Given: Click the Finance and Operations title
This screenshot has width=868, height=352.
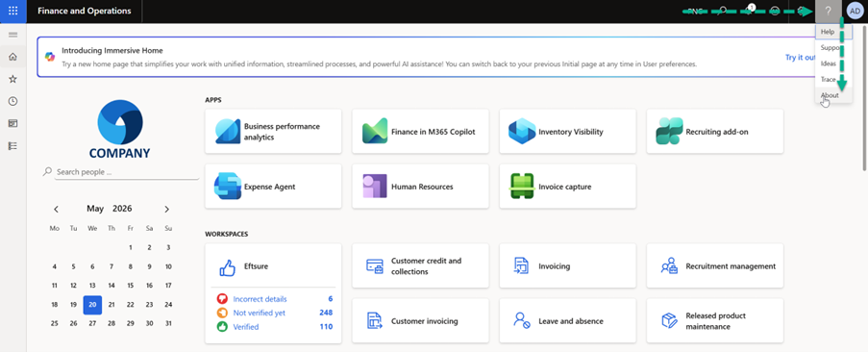Looking at the screenshot, I should tap(85, 12).
